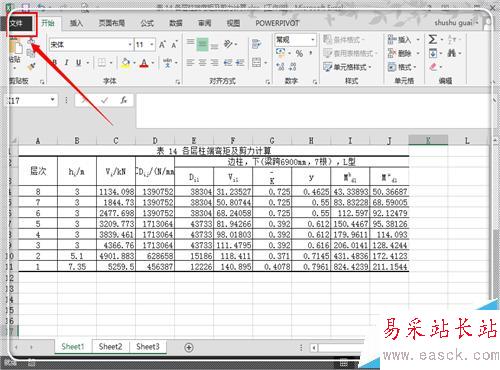
Task: Click the shushu guai account name
Action: (x=453, y=23)
